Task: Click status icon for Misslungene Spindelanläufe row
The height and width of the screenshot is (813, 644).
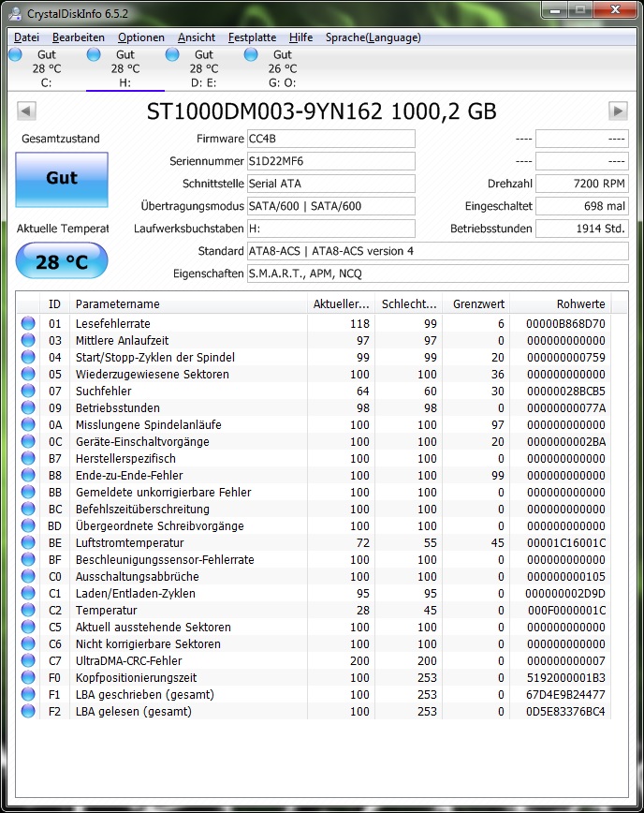Action: pyautogui.click(x=28, y=424)
